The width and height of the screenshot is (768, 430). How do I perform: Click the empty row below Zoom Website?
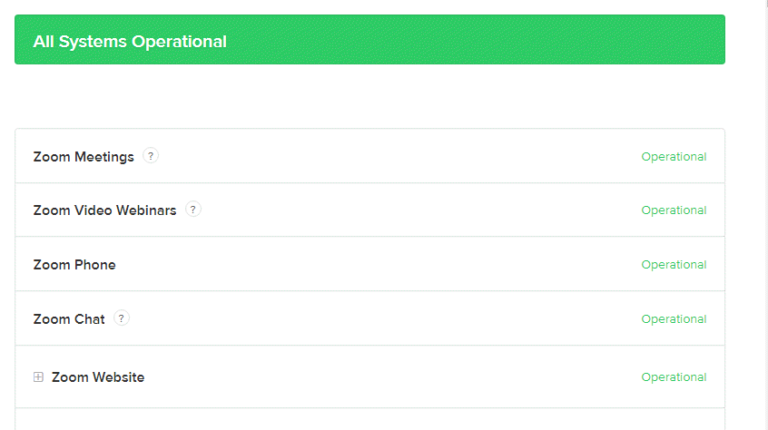tap(369, 419)
